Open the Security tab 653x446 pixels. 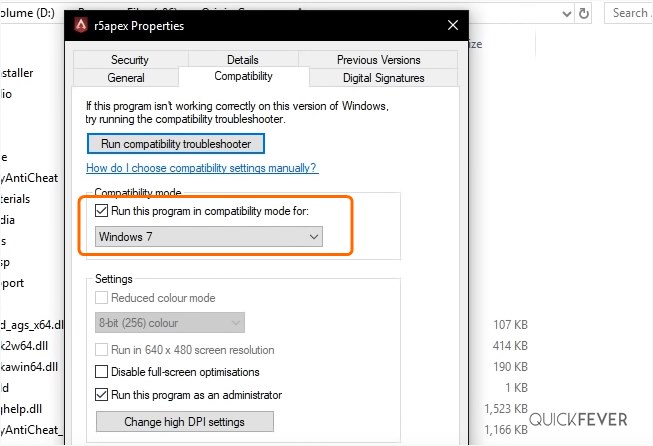130,60
